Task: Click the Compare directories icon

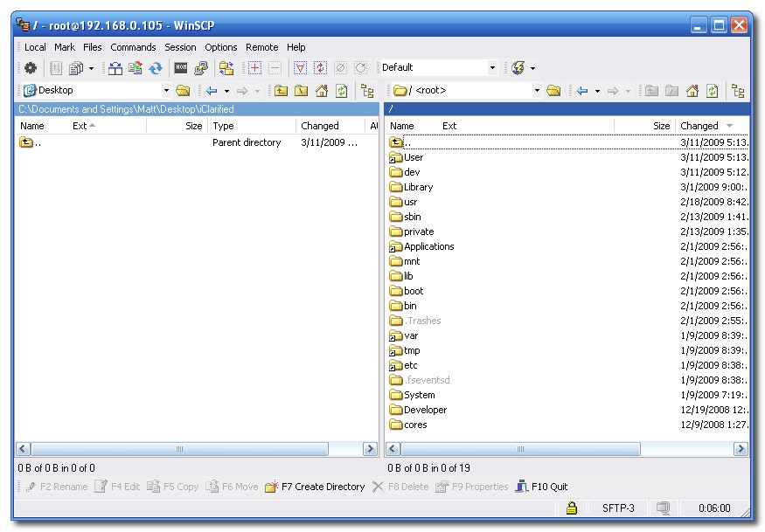Action: coord(115,68)
